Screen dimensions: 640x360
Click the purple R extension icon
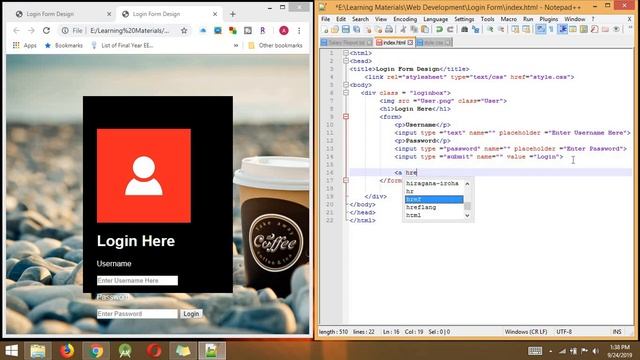(263, 31)
